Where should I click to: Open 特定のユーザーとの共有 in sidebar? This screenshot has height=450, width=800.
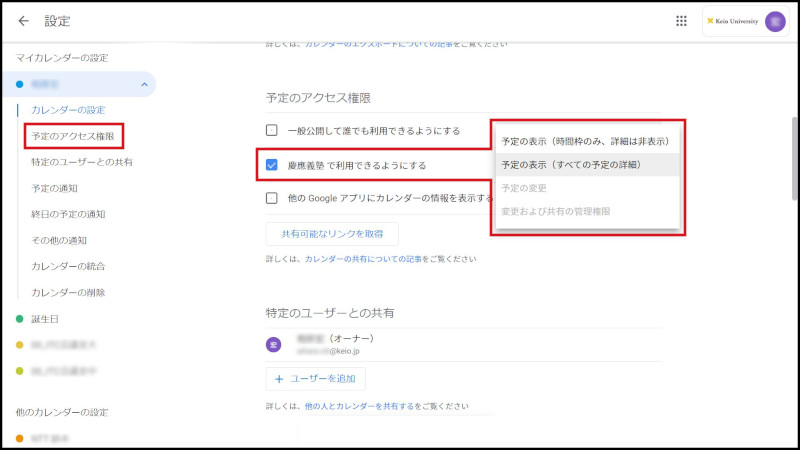82,161
